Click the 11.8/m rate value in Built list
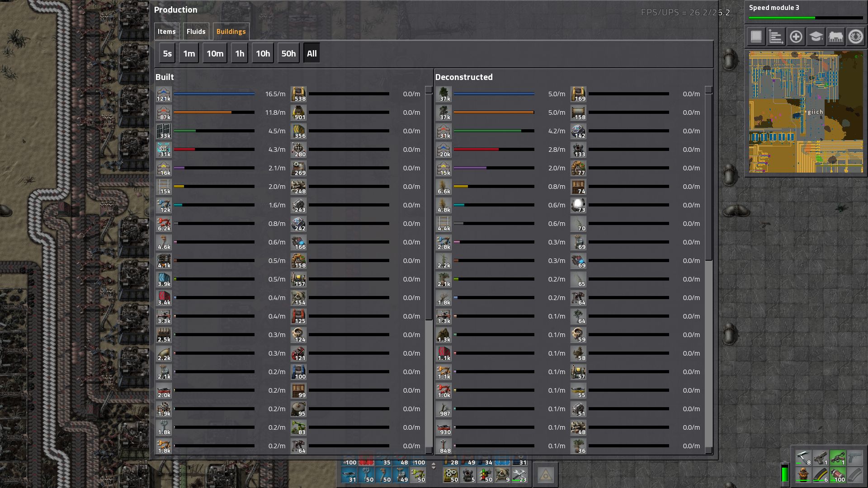 point(275,113)
